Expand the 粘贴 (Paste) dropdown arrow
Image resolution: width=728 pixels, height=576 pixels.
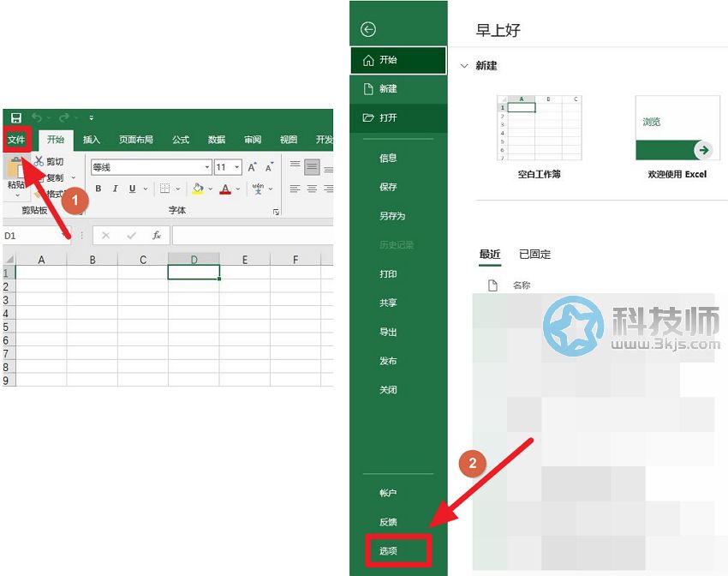[17, 195]
